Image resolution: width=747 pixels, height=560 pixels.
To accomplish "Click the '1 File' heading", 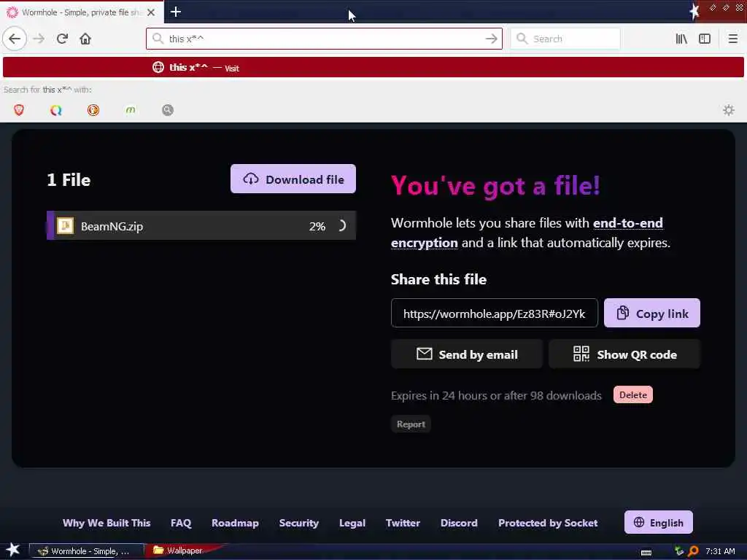I will coord(69,180).
